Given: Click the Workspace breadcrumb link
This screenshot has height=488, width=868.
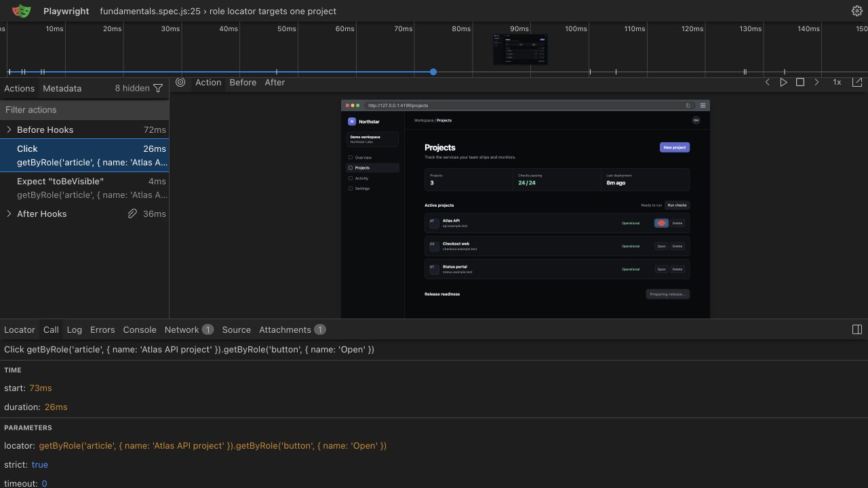Looking at the screenshot, I should tap(424, 120).
